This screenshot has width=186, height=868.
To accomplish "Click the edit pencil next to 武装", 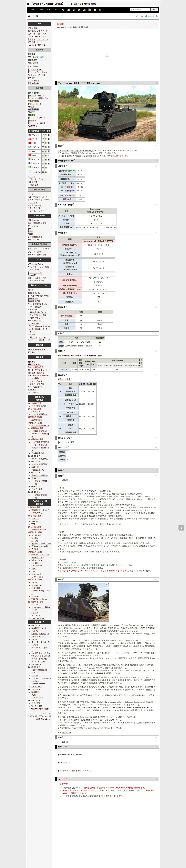I will point(63,333).
